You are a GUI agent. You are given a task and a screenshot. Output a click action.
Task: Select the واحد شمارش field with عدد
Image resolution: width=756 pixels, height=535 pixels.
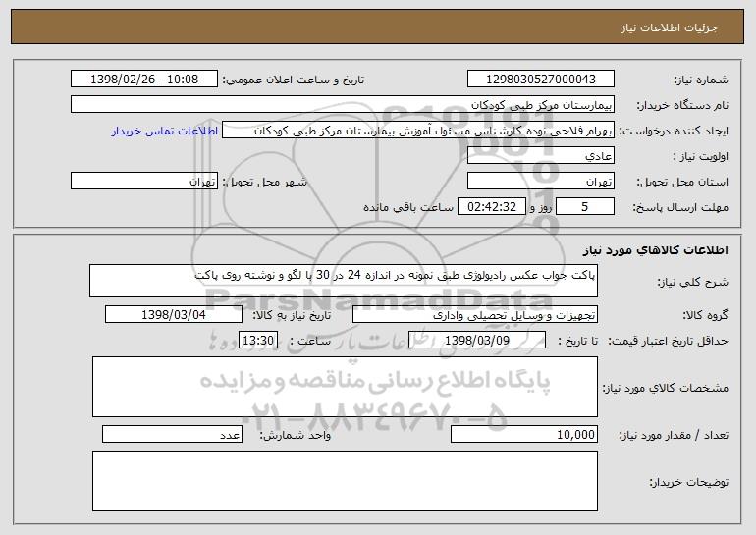pyautogui.click(x=172, y=434)
